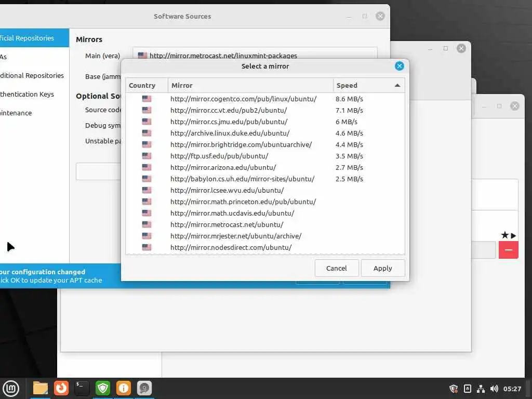Open the Additional Repositories section
Screen dimensions: 532x399
(x=34, y=75)
